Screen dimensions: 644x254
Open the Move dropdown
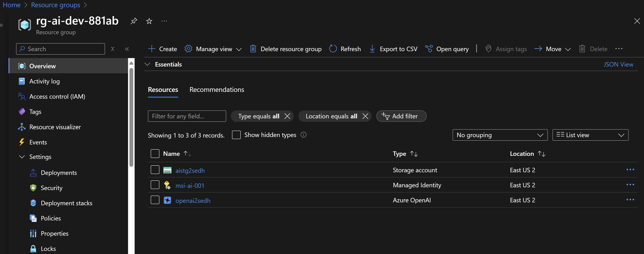[x=552, y=49]
